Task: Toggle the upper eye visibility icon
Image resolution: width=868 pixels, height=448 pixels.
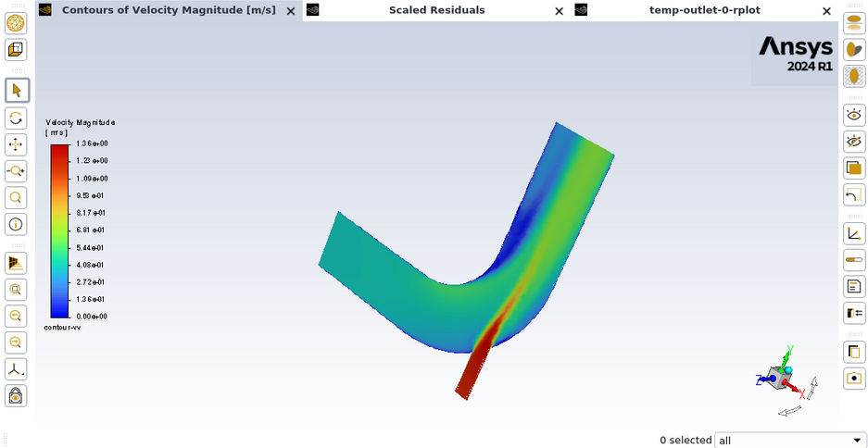Action: [854, 115]
